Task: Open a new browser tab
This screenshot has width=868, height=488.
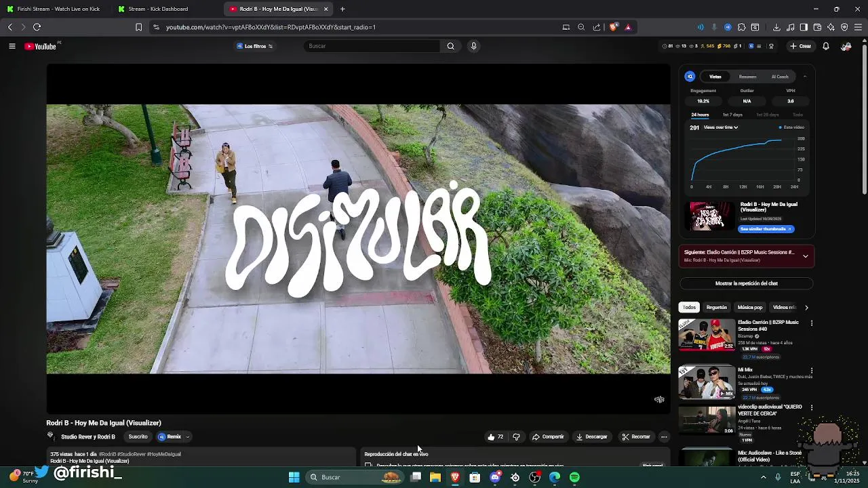Action: pos(342,9)
